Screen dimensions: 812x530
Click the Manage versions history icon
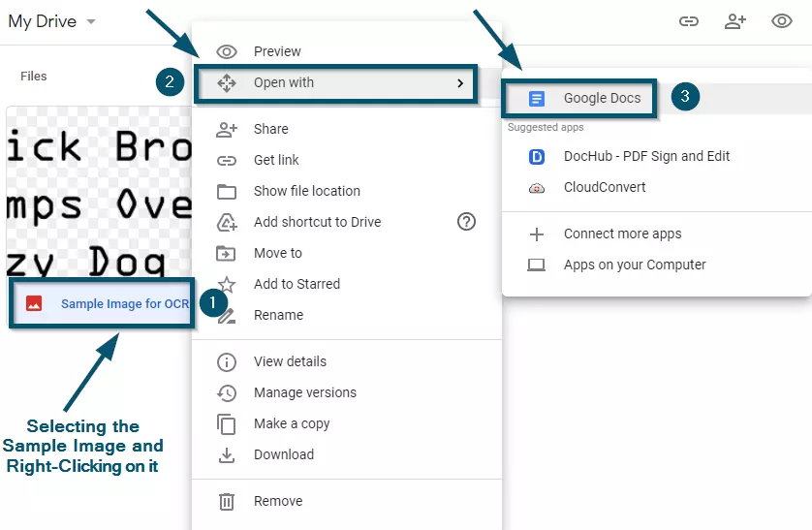[x=227, y=392]
